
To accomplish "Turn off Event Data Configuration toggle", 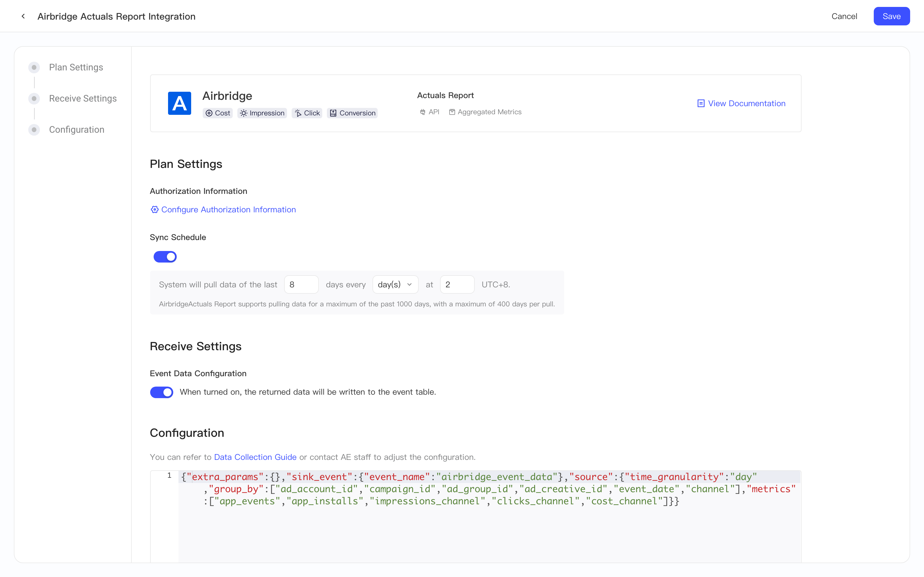I will click(161, 392).
